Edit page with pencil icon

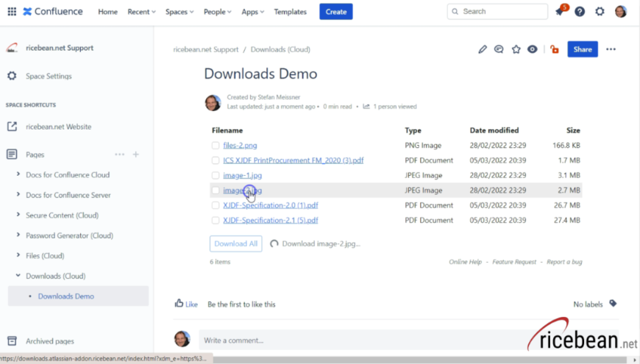coord(483,49)
